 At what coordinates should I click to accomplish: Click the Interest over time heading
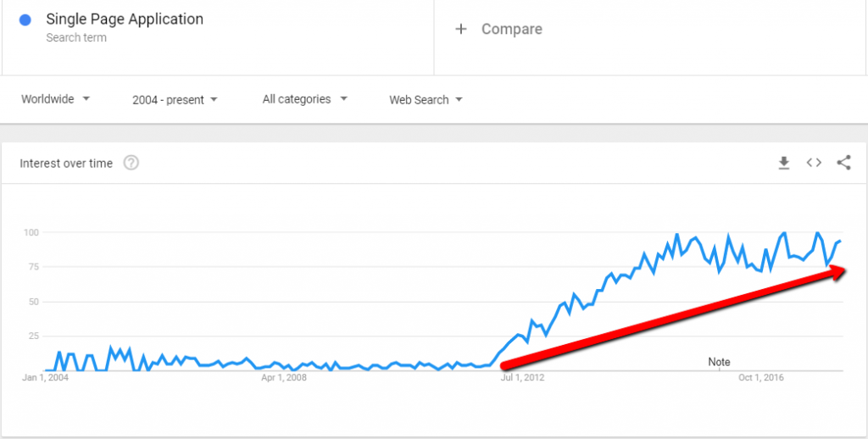[66, 164]
